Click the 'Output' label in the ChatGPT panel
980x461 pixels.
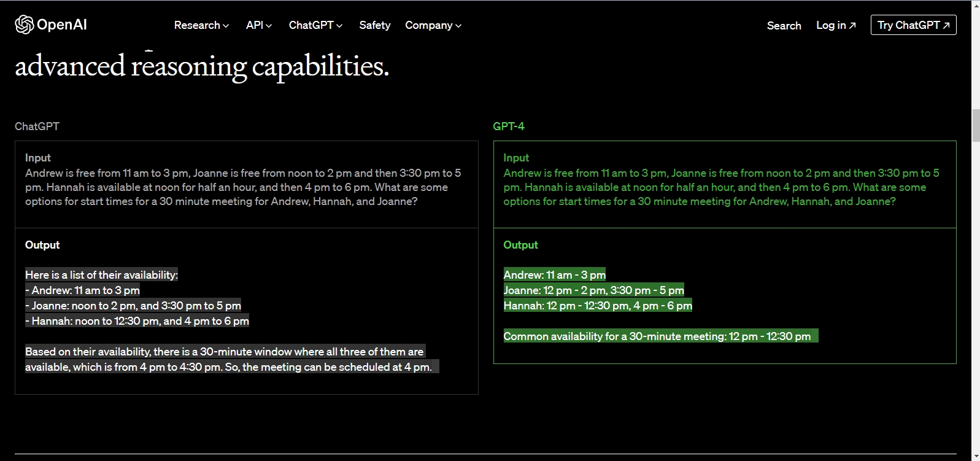pos(42,245)
